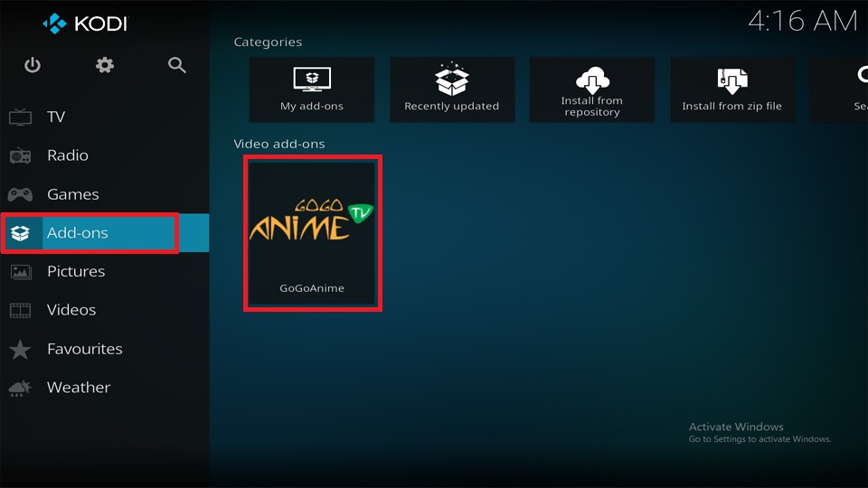Click the Games controller icon
This screenshot has width=868, height=488.
(x=20, y=194)
